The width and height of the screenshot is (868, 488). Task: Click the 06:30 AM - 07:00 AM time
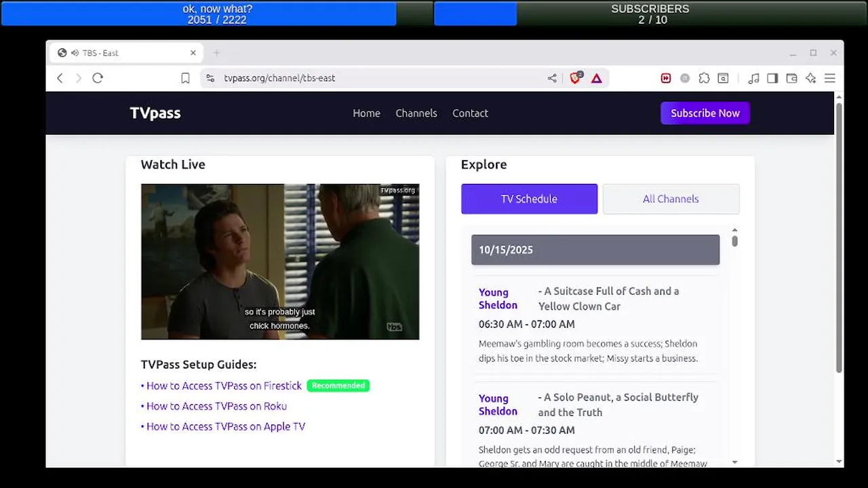[527, 324]
